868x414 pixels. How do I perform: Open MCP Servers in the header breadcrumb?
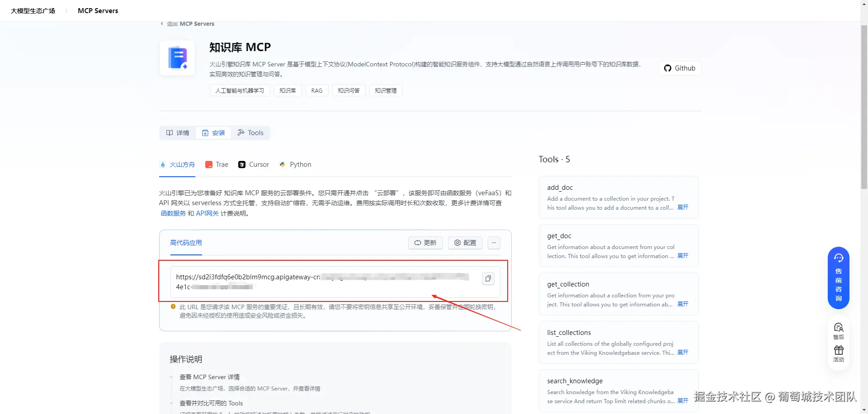98,11
